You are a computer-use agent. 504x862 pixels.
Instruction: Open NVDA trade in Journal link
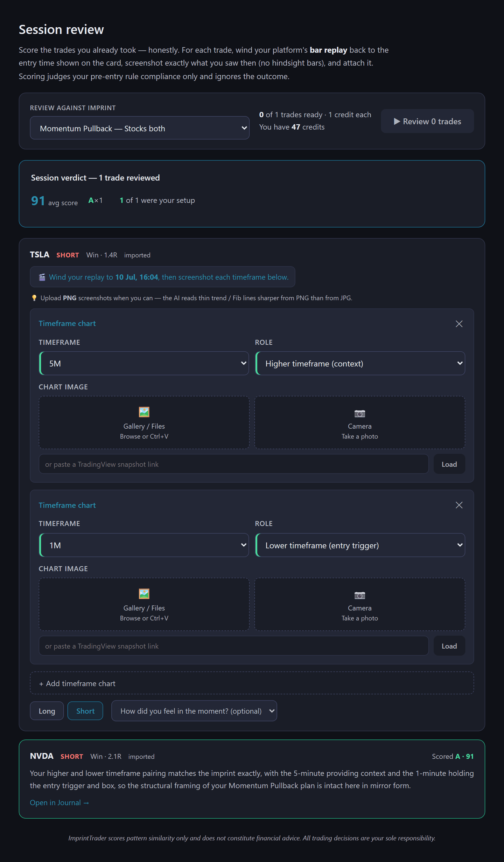point(59,802)
